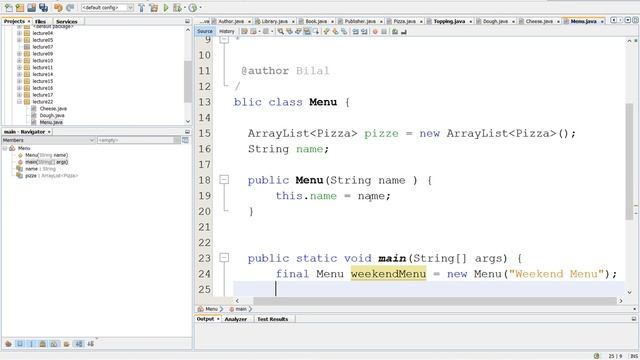Switch to the Services tab

click(x=67, y=21)
